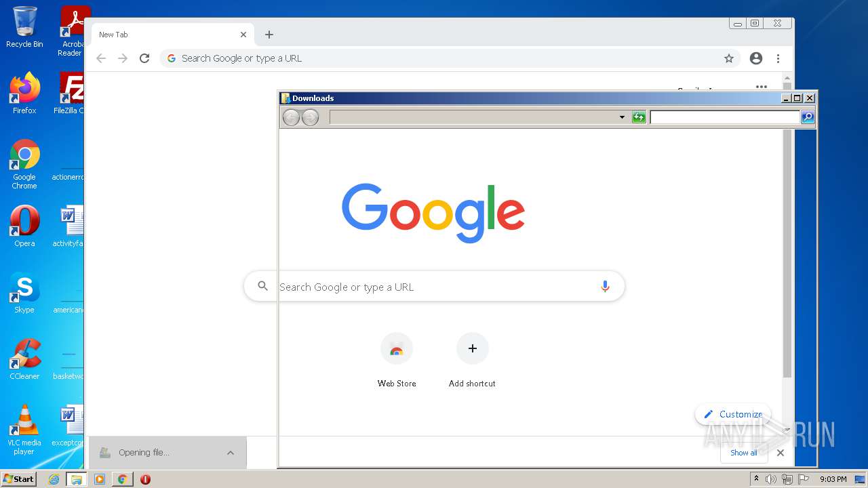Open activityfa Word document icon

pyautogui.click(x=69, y=226)
